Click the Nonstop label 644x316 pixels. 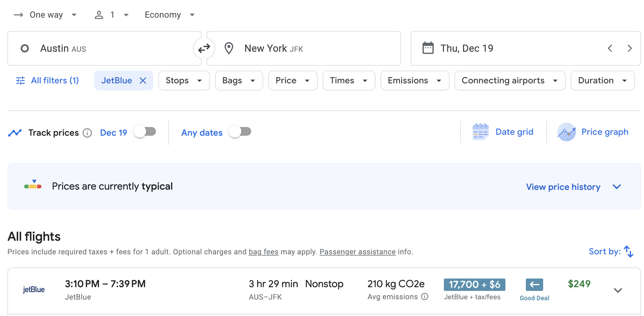(324, 284)
